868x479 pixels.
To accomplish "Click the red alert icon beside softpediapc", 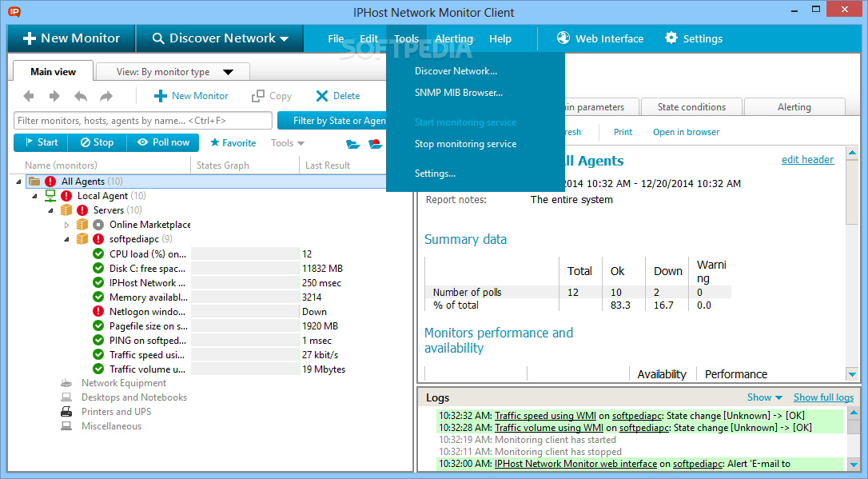I will (98, 238).
